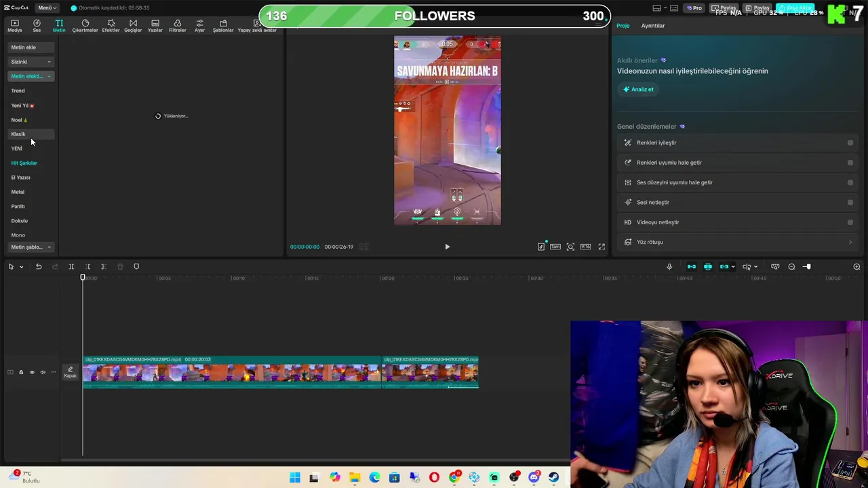Viewport: 868px width, 488px height.
Task: Lock the main video track
Action: tap(21, 372)
